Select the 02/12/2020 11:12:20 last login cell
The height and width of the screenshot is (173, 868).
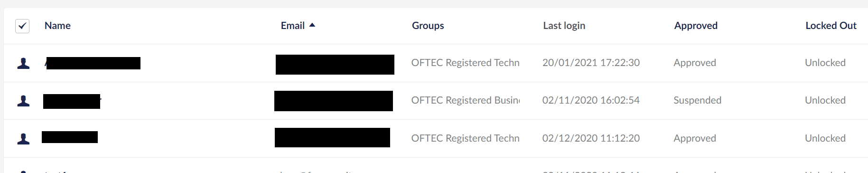591,138
